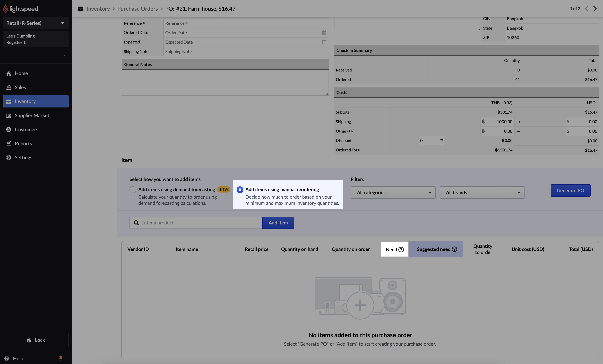Navigate to Purchase Orders via the breadcrumb
The image size is (603, 364).
click(137, 8)
